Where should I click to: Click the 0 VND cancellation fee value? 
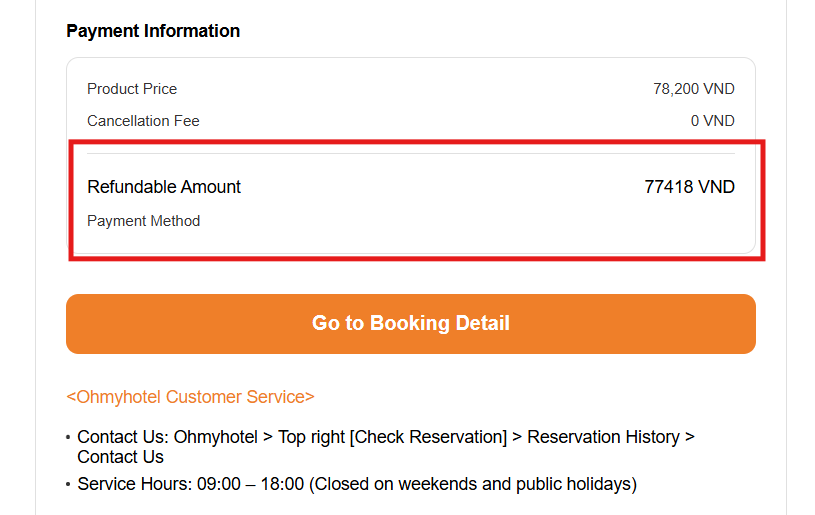712,121
